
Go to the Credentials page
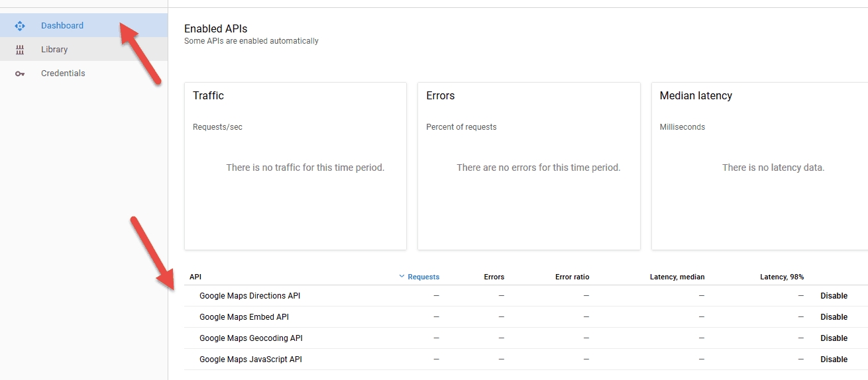pos(63,73)
